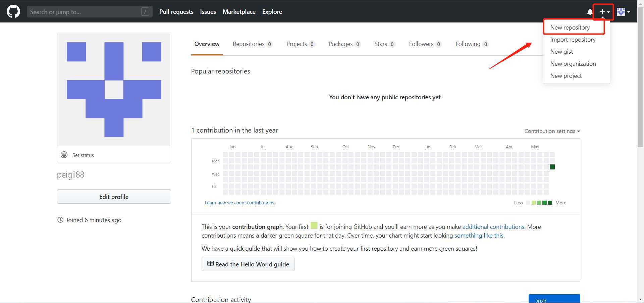Click the Contribution activity heading

click(x=221, y=300)
